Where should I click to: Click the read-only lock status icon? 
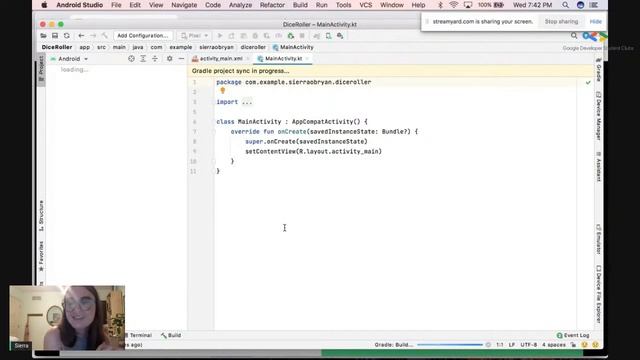pos(573,345)
